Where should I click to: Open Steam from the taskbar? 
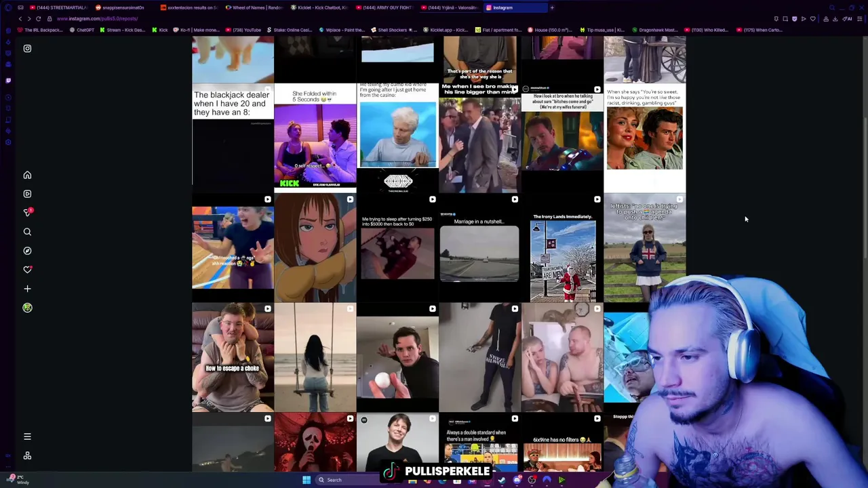(502, 480)
